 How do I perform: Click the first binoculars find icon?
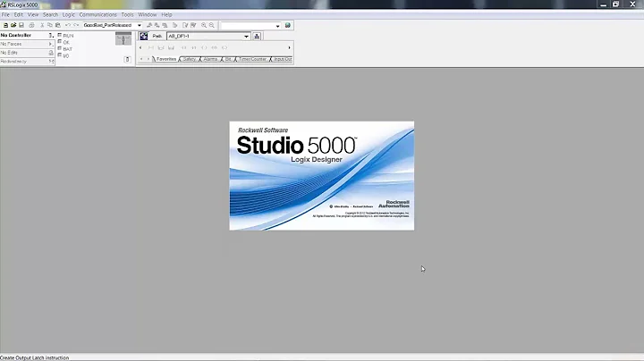click(149, 25)
